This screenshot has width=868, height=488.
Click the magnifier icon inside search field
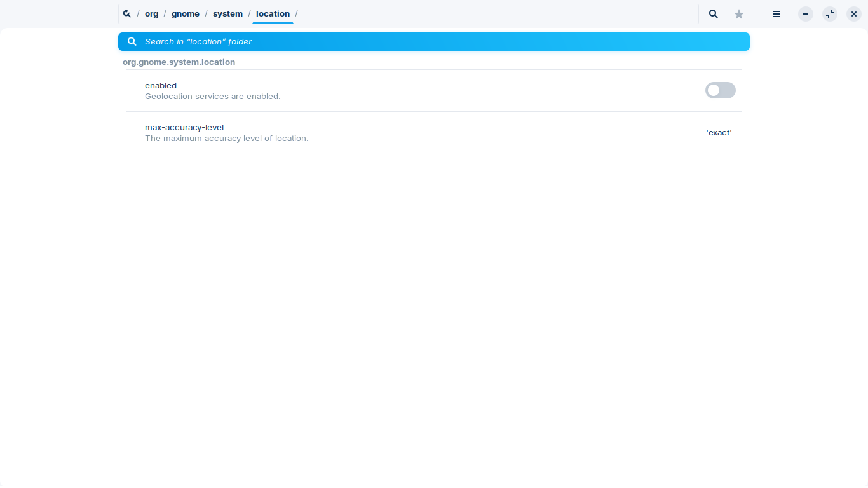(x=132, y=42)
